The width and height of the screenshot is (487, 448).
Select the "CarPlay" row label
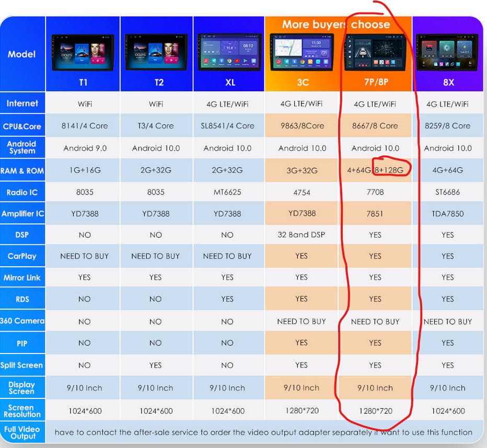[x=22, y=256]
